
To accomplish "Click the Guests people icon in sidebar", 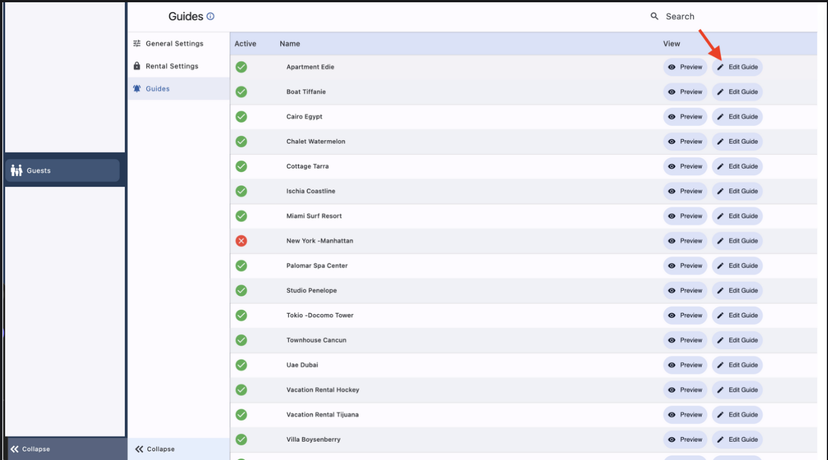I will click(16, 171).
